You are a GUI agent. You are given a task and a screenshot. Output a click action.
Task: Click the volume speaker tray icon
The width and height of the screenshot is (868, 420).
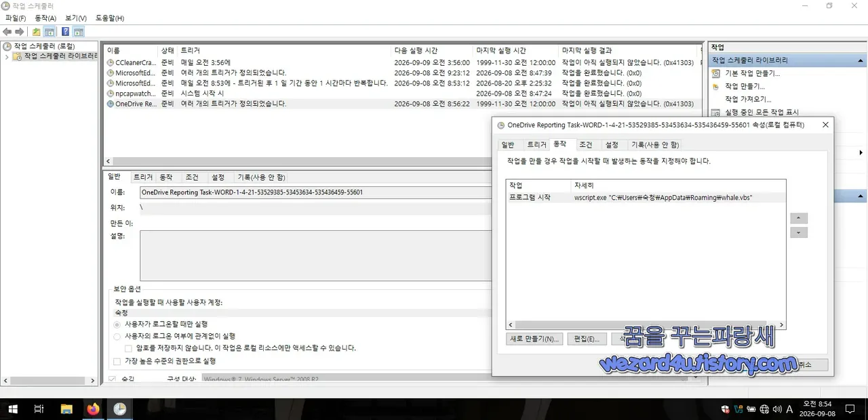click(776, 408)
